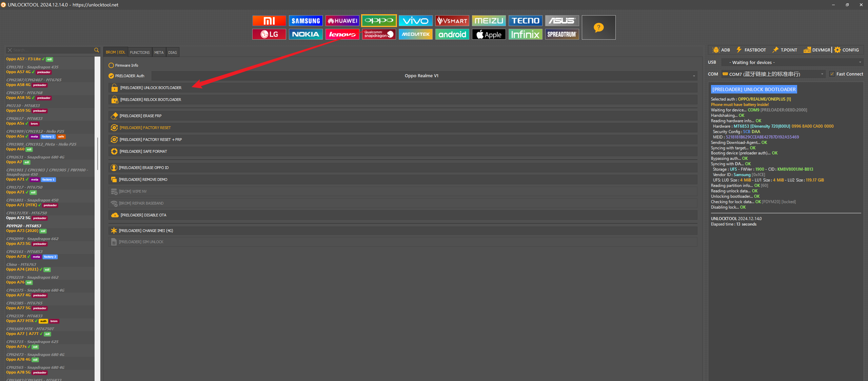Select the Apple brand icon
This screenshot has width=868, height=381.
[x=489, y=34]
